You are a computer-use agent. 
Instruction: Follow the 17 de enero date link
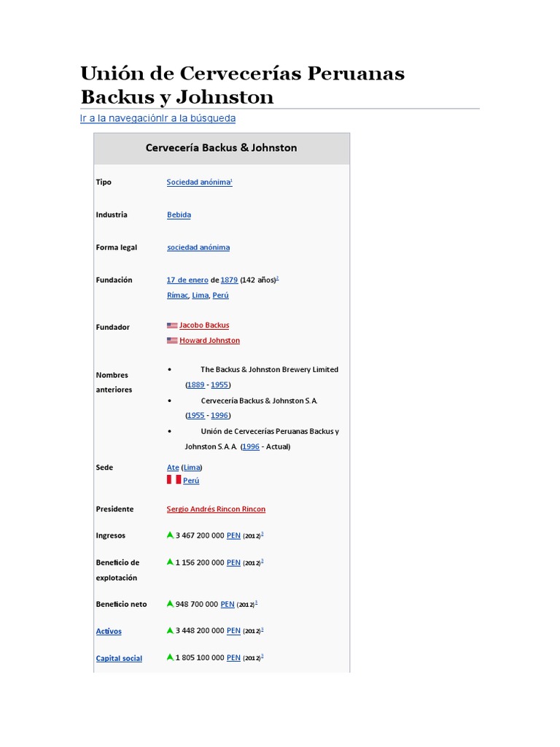coord(187,280)
